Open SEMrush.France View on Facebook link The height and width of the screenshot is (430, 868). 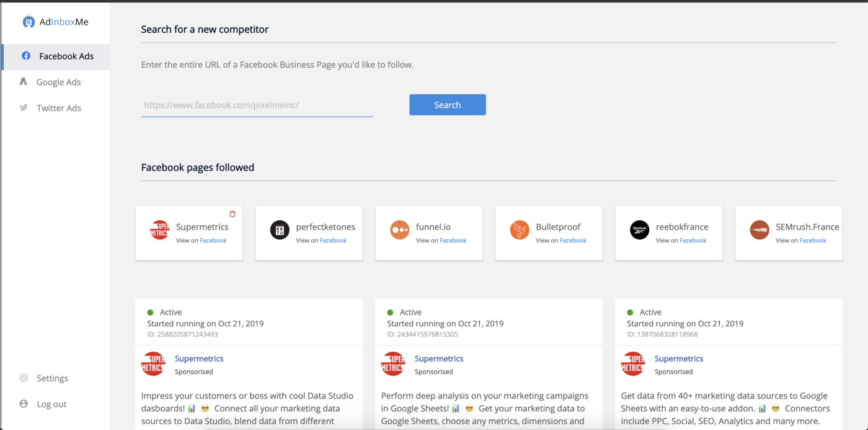(x=813, y=241)
